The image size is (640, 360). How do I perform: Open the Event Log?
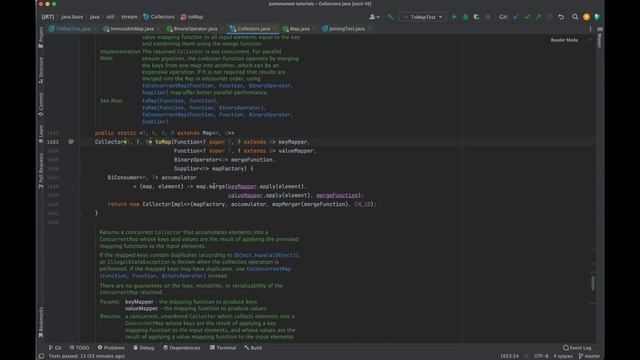coord(577,348)
